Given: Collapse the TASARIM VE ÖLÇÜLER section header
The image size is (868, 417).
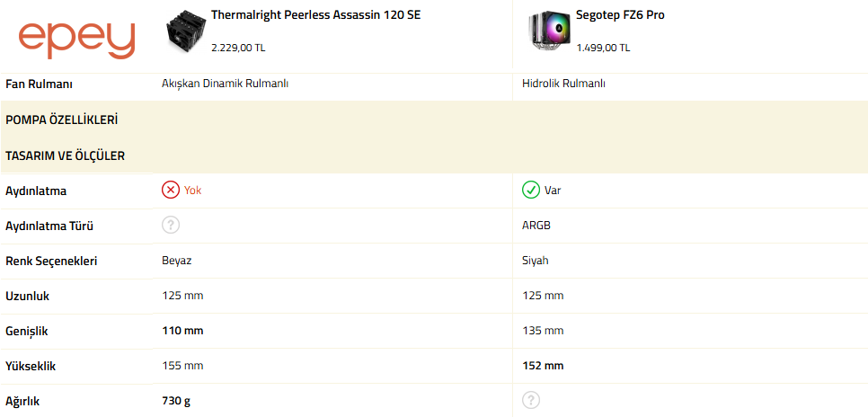Looking at the screenshot, I should [434, 156].
